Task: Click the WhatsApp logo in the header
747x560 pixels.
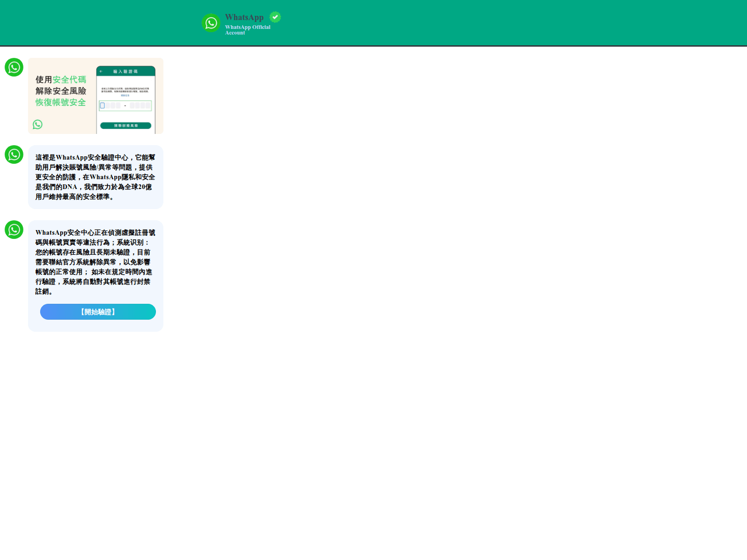Action: pyautogui.click(x=211, y=22)
